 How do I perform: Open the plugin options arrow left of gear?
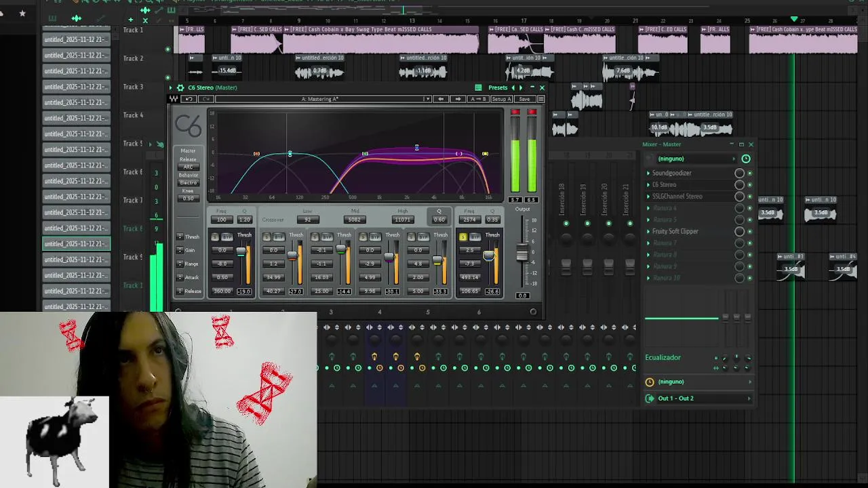172,87
